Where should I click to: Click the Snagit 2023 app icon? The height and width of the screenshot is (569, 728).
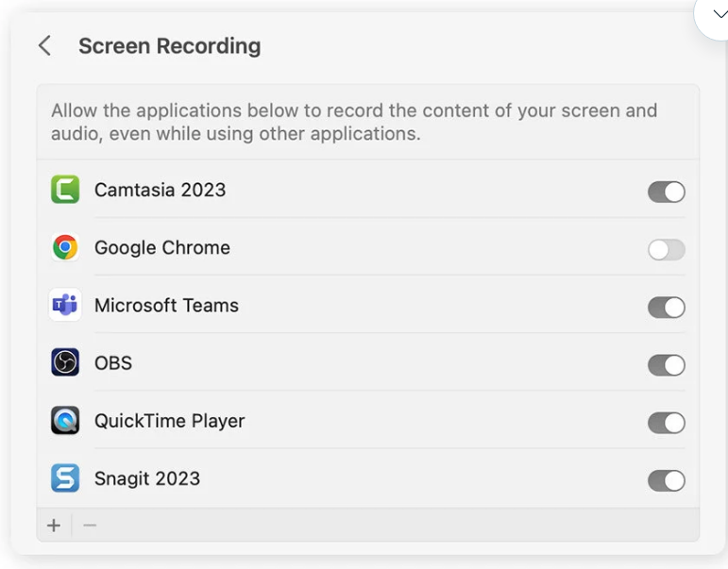[65, 478]
